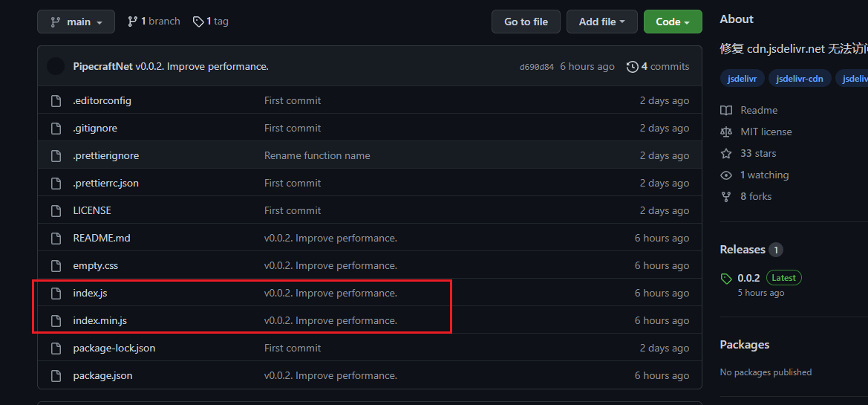Click the '6 hours ago' time on empty.css row
868x405 pixels.
point(662,265)
